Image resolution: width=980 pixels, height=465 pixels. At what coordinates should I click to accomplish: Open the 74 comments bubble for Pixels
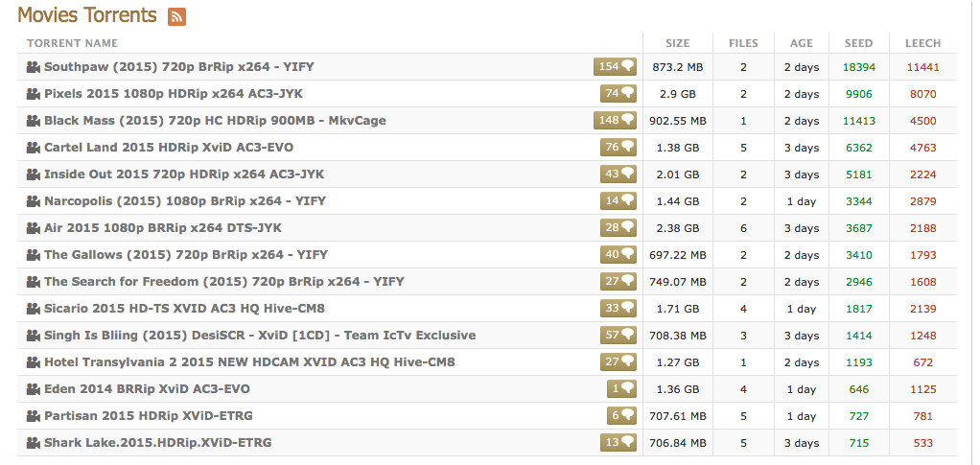pyautogui.click(x=618, y=94)
